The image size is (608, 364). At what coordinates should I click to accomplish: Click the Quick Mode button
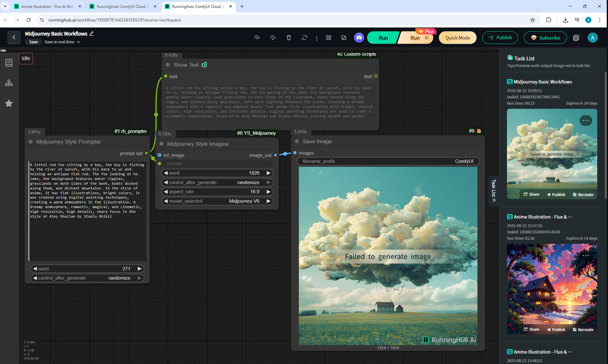tap(457, 38)
